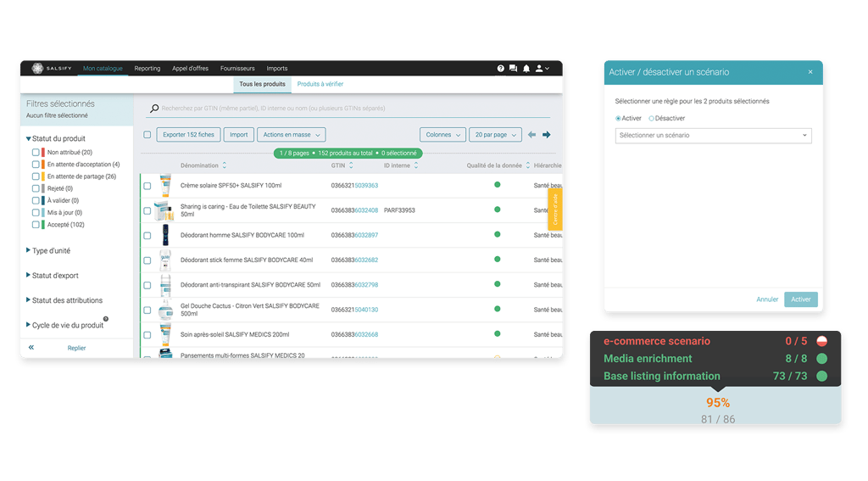Close the Activer / désactiver scenario dialog
The image size is (868, 481).
click(810, 72)
